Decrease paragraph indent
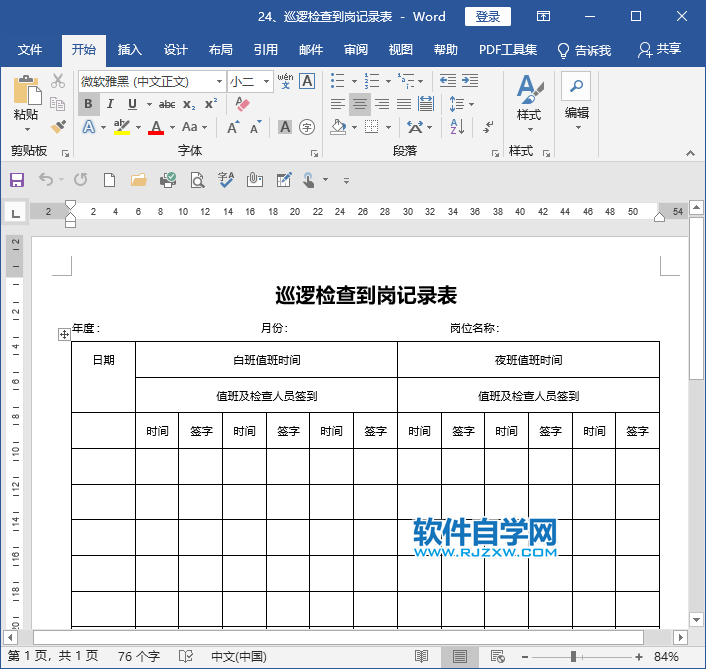The height and width of the screenshot is (669, 706). pos(448,81)
